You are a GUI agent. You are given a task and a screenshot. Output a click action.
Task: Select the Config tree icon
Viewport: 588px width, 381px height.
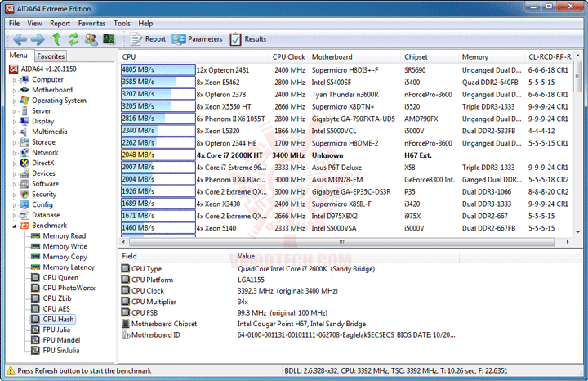[x=24, y=204]
